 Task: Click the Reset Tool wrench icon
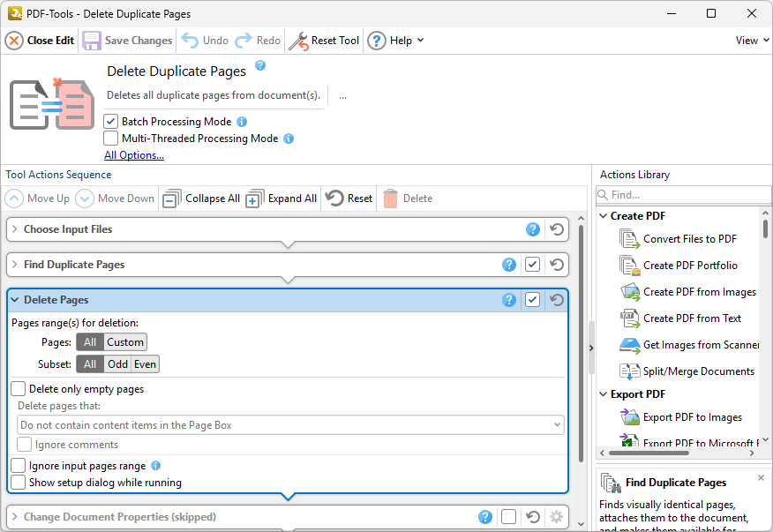(x=299, y=41)
